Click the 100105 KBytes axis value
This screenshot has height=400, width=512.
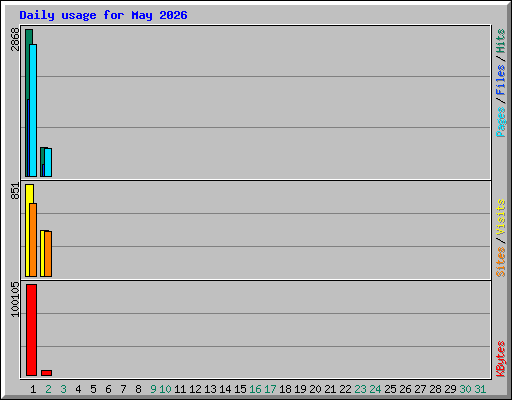(15, 299)
